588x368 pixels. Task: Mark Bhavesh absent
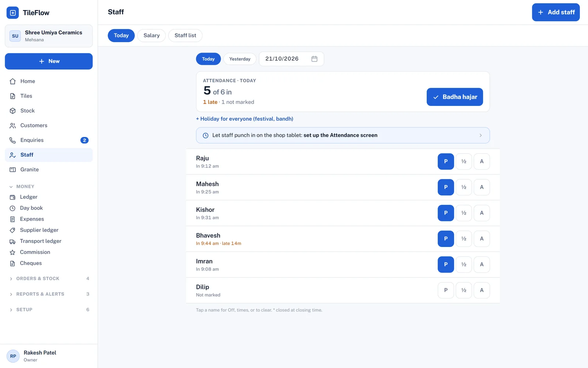482,239
